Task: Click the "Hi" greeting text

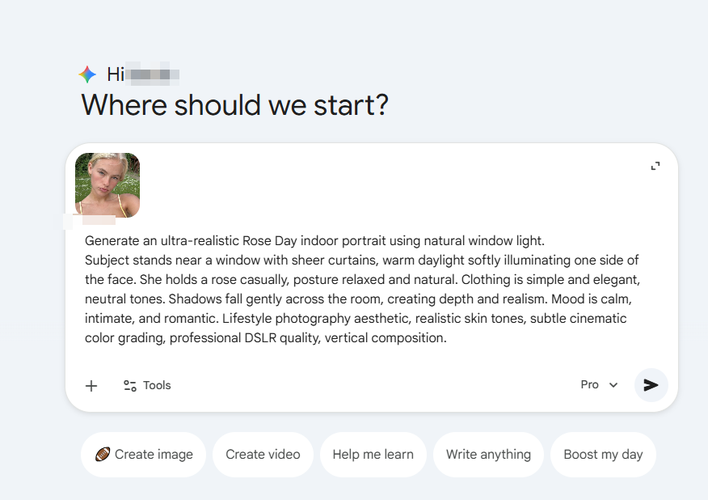Action: click(115, 75)
